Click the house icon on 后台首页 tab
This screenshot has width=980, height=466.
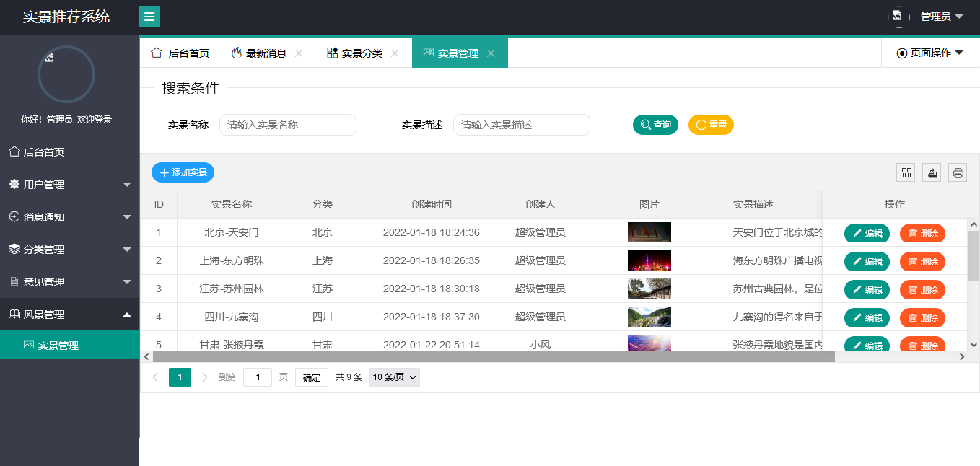point(157,53)
